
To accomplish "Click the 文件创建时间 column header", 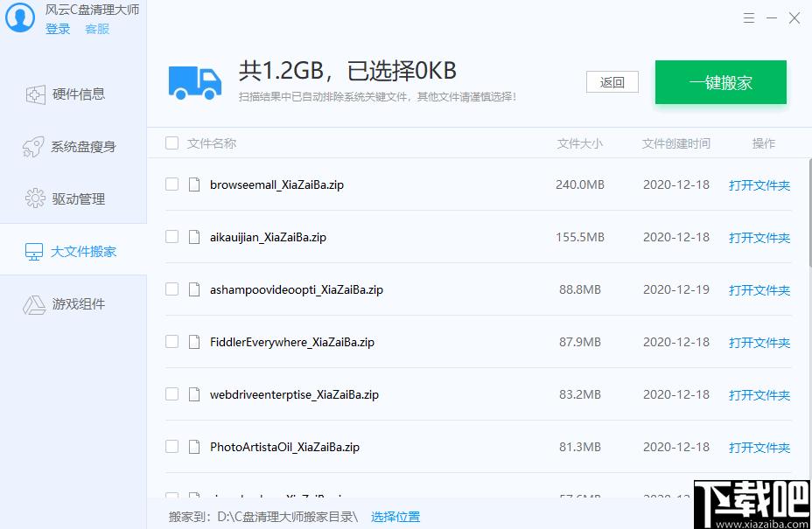I will [x=676, y=143].
